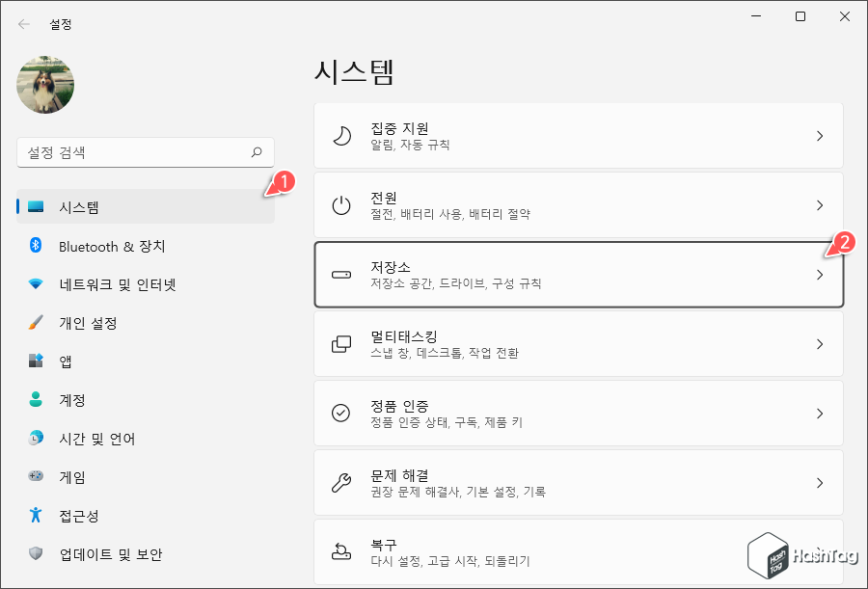Expand 저장소 using its right chevron
868x589 pixels.
821,274
